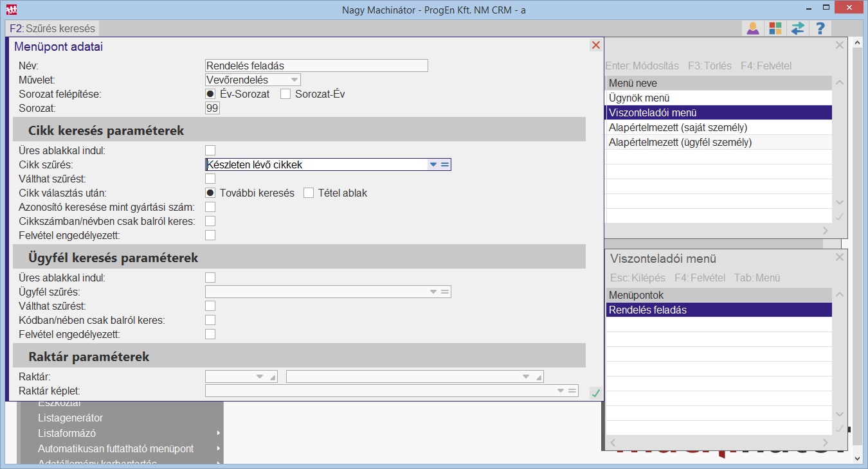Open the Ügyfél szűrés dropdown
This screenshot has height=469, width=868.
tap(433, 292)
